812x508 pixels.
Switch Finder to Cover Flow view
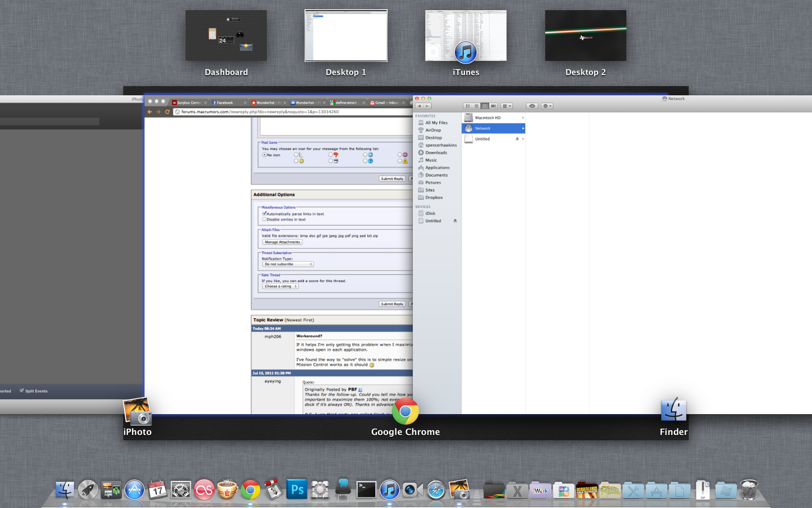point(493,106)
